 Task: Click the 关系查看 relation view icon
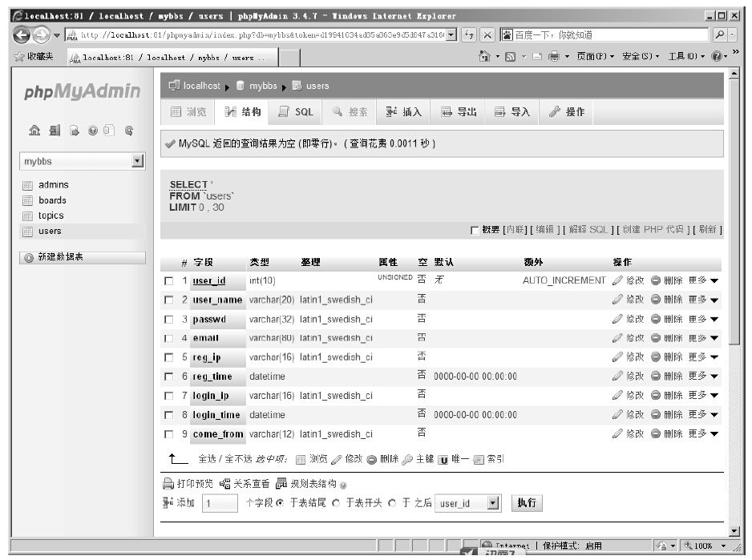point(224,484)
